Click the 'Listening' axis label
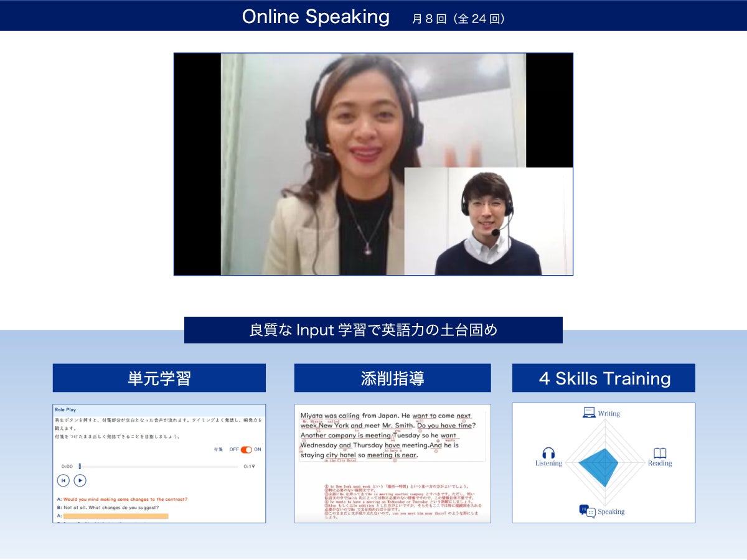 pos(548,464)
